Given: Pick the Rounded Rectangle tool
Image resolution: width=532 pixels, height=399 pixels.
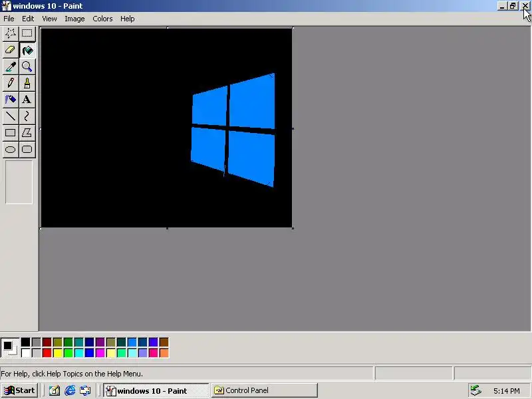Looking at the screenshot, I should pos(27,150).
